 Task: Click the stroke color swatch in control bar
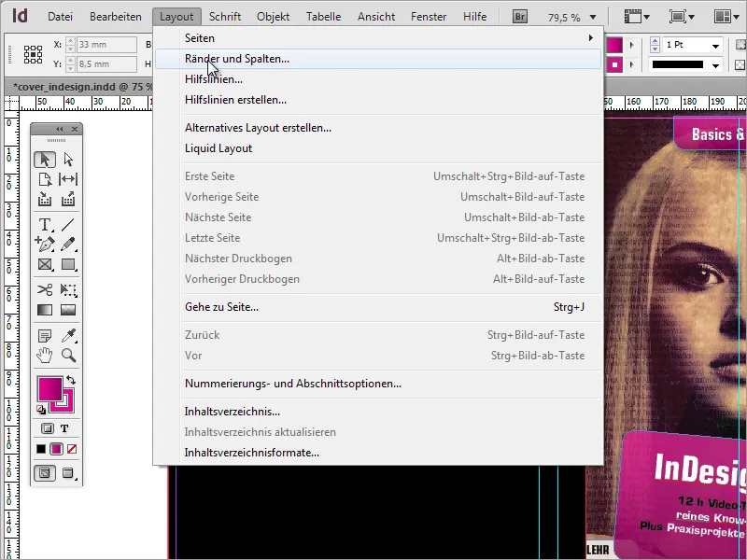tap(614, 64)
